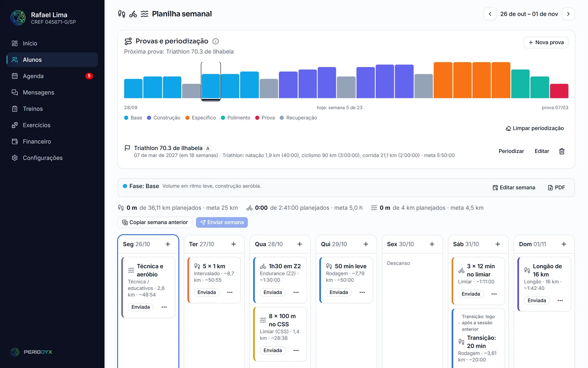Open Mensagens in sidebar
This screenshot has width=588, height=368.
[52, 92]
